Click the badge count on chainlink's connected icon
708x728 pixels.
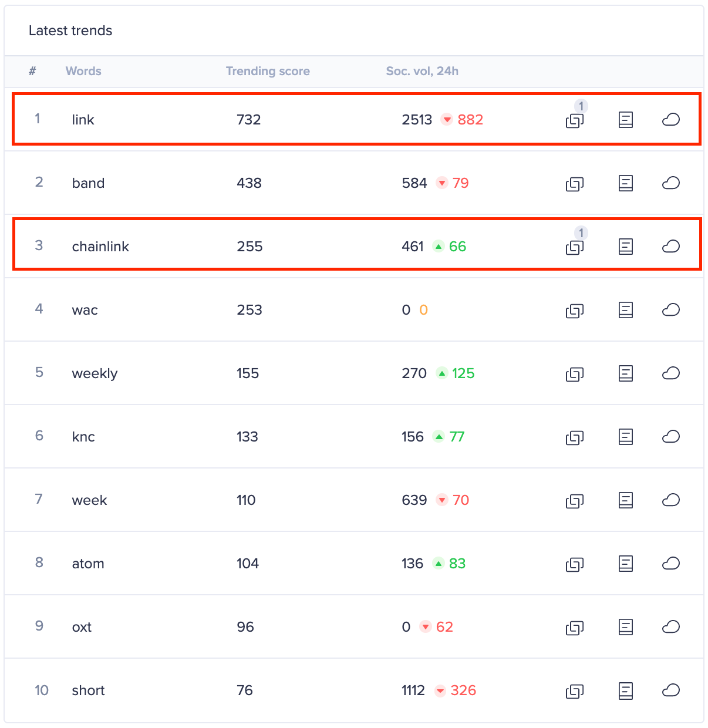tap(581, 232)
